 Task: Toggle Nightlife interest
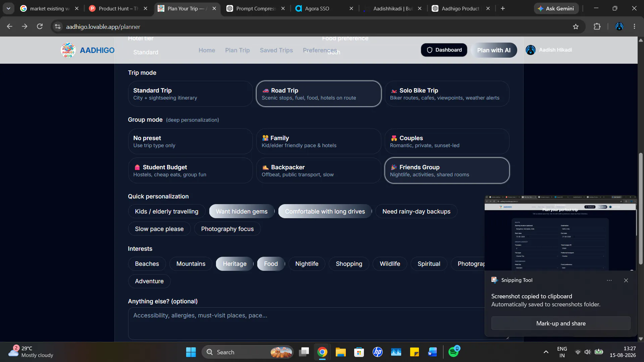[x=307, y=264]
